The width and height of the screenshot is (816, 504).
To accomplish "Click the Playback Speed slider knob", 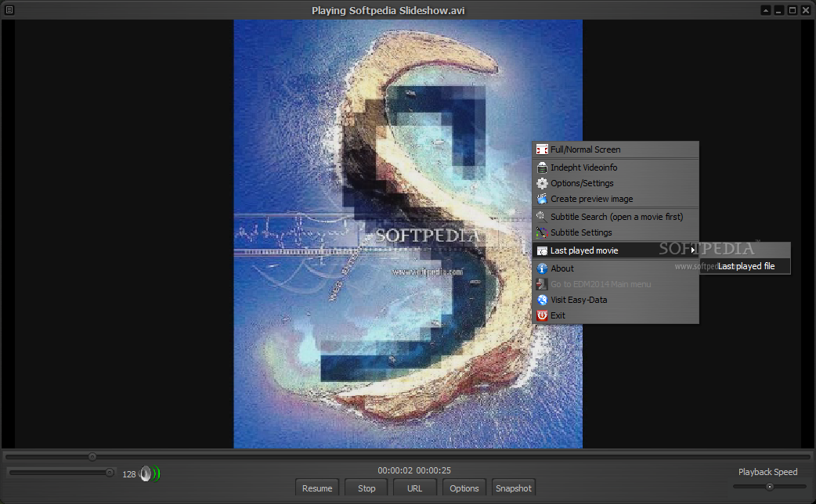I will [x=769, y=487].
